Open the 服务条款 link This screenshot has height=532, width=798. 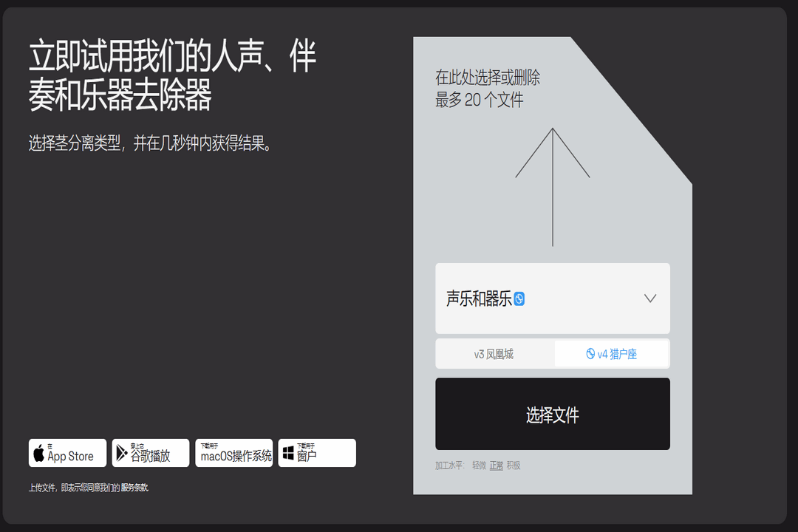134,488
